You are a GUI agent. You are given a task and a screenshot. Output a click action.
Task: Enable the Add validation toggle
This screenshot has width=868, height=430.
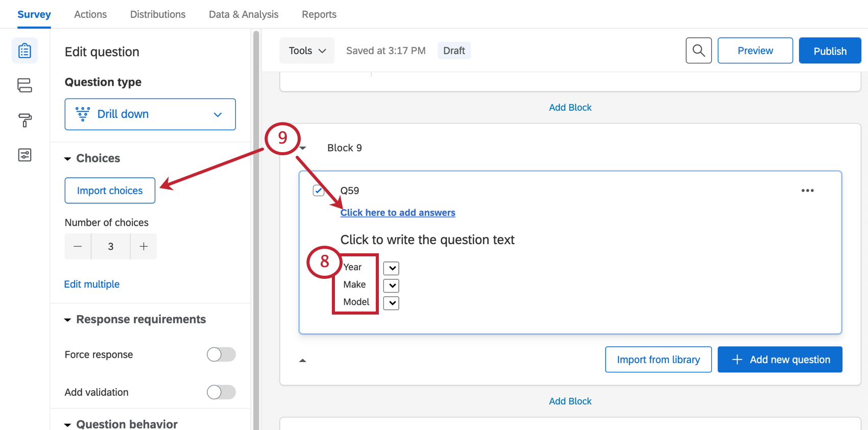coord(221,392)
